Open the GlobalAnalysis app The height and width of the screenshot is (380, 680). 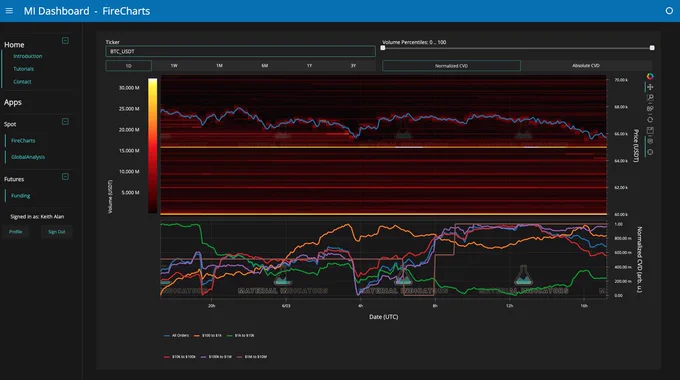pyautogui.click(x=28, y=157)
